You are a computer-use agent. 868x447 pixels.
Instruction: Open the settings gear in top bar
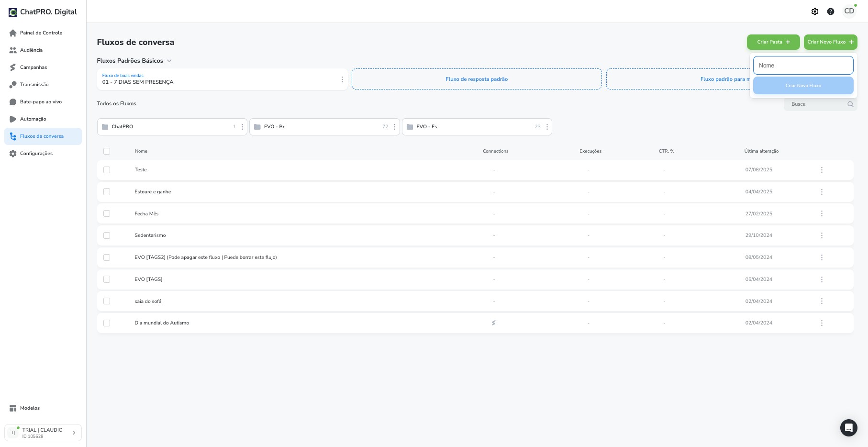(815, 11)
